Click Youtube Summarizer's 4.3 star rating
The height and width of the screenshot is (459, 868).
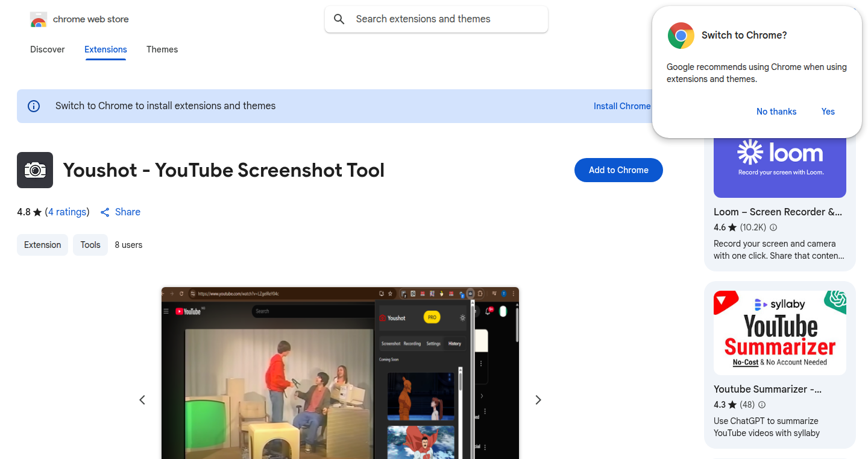[x=725, y=405]
